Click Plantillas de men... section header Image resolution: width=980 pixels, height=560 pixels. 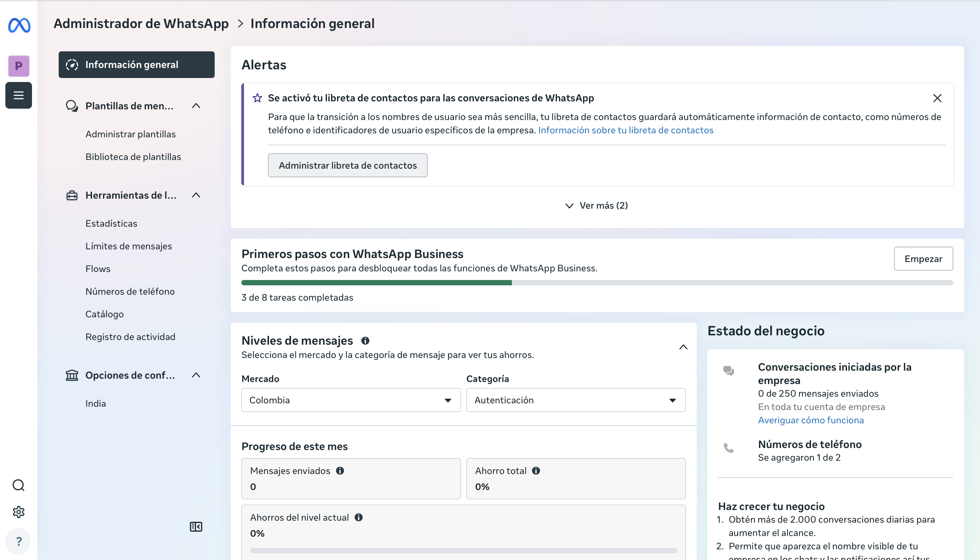[129, 106]
